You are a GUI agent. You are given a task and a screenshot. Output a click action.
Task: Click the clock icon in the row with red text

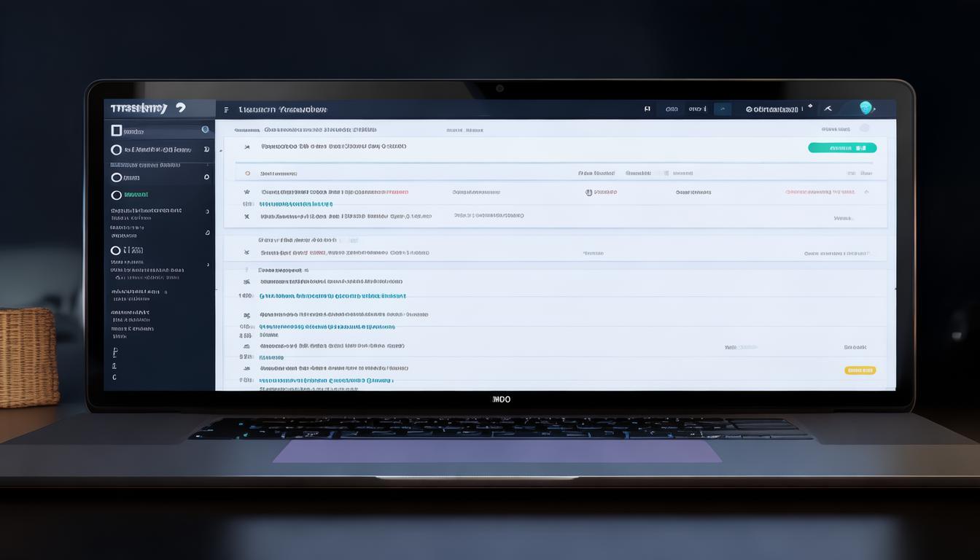588,192
